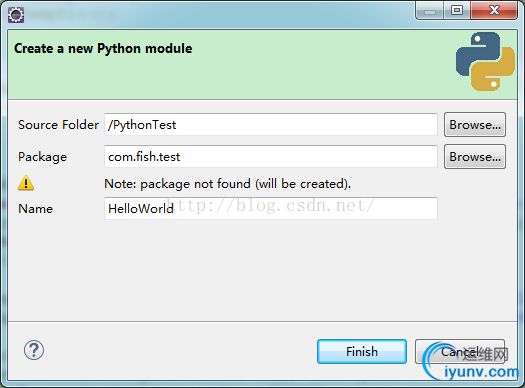Focus the Package field containing com.fish.test
Image resolution: width=525 pixels, height=388 pixels.
click(271, 157)
